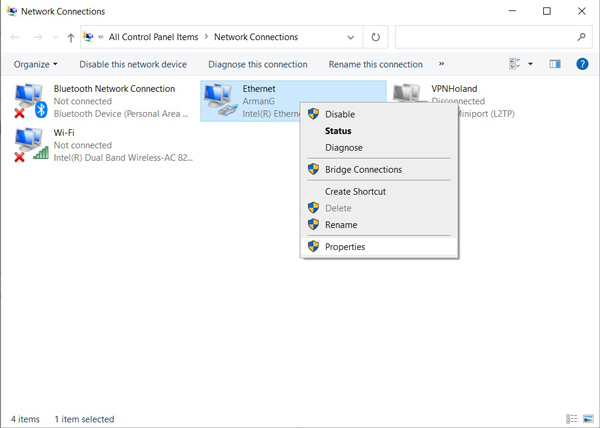Click Rename in the context menu

tap(379, 225)
